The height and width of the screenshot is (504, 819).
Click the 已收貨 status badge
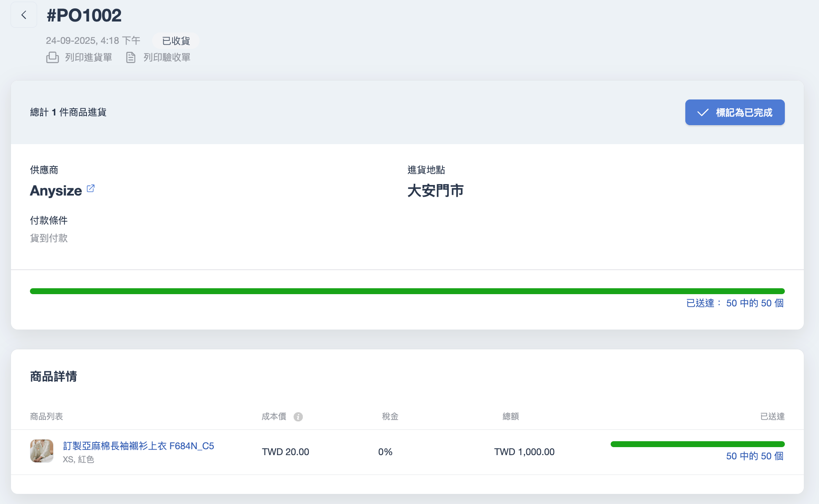click(x=176, y=41)
